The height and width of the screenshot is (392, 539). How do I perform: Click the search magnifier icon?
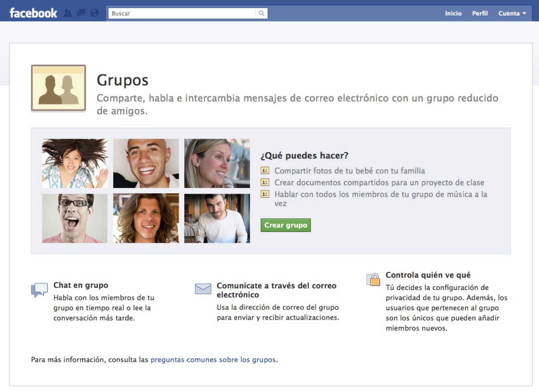(x=262, y=13)
